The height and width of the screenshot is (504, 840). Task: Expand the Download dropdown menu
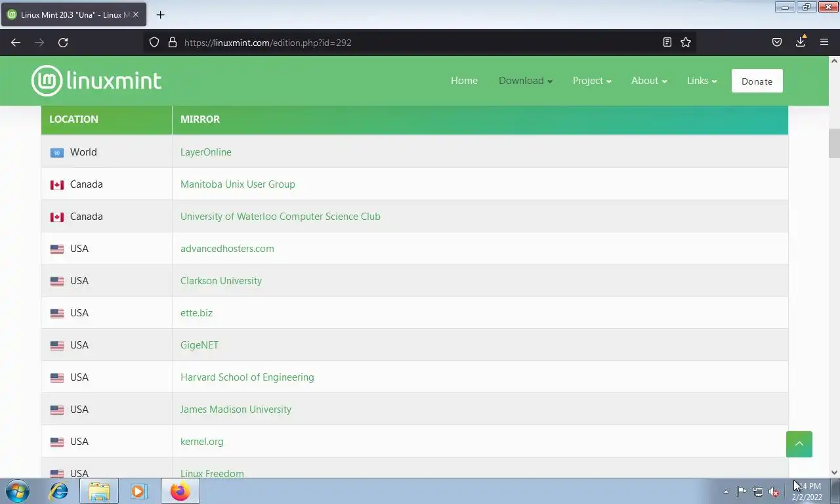click(526, 81)
